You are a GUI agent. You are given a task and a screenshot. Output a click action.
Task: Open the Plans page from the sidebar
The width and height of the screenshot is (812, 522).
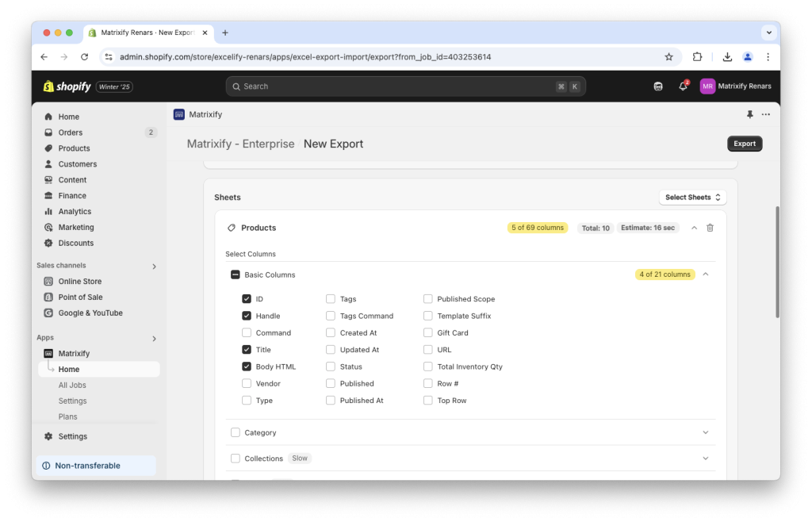(70, 416)
